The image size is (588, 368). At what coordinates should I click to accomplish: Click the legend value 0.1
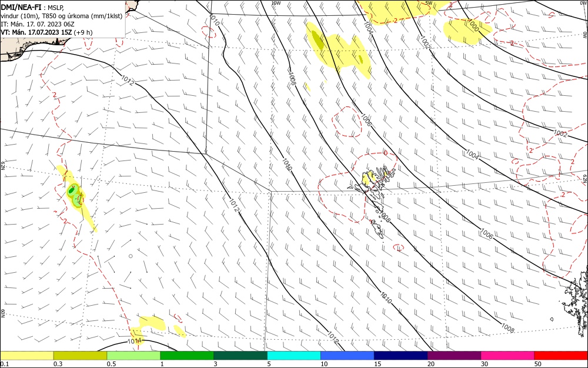5,364
